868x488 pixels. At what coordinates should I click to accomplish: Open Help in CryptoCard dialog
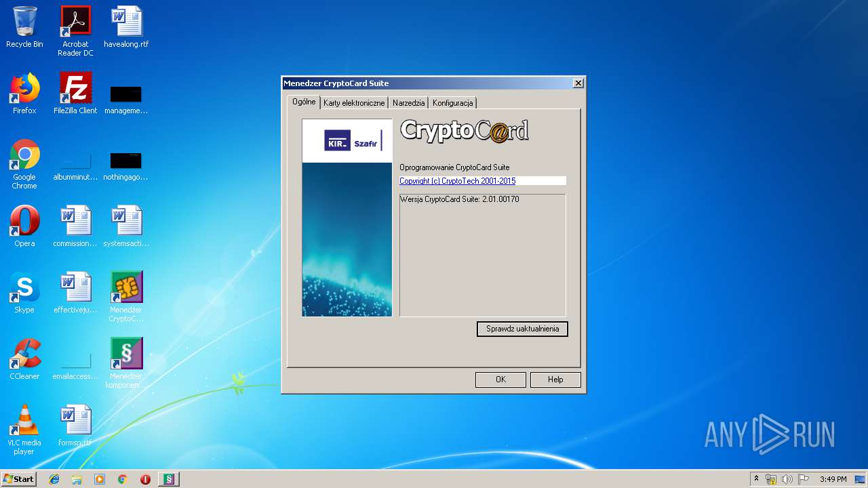[x=555, y=380]
